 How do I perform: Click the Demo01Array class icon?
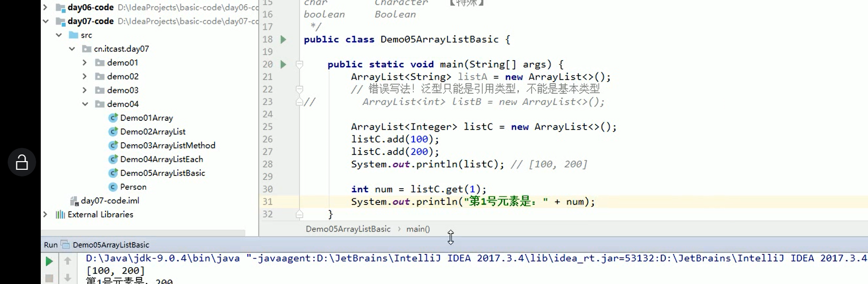[113, 118]
